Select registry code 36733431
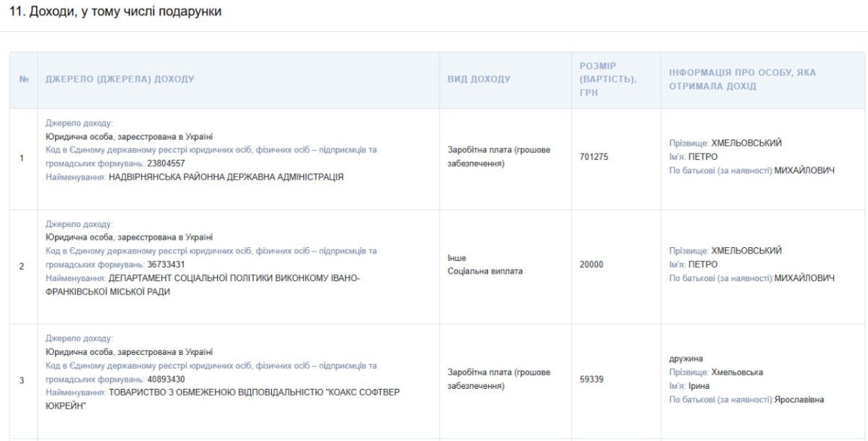 [x=165, y=265]
